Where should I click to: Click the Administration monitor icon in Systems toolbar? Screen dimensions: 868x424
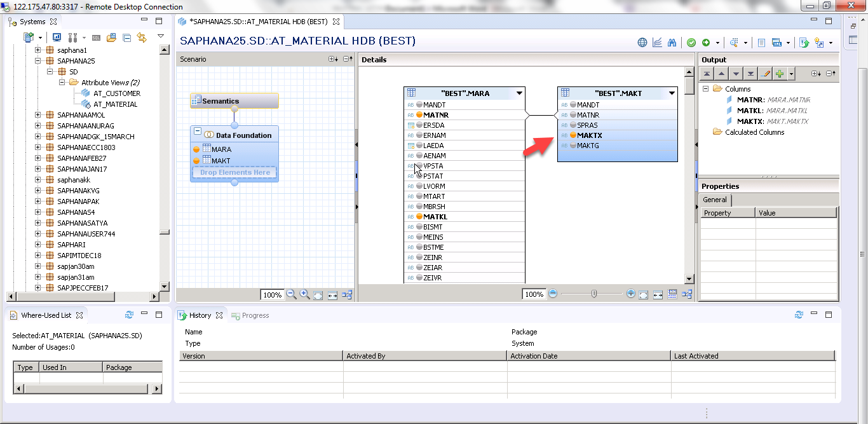point(57,38)
